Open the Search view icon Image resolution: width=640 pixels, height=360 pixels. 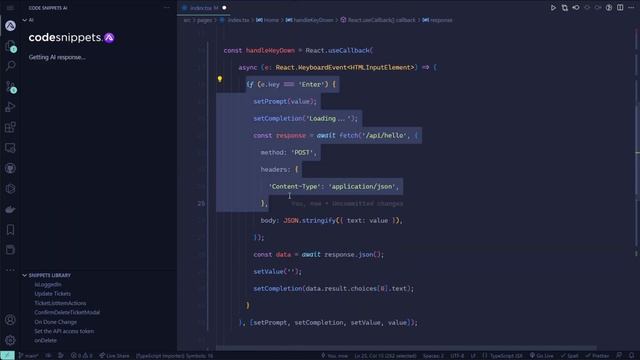click(10, 66)
